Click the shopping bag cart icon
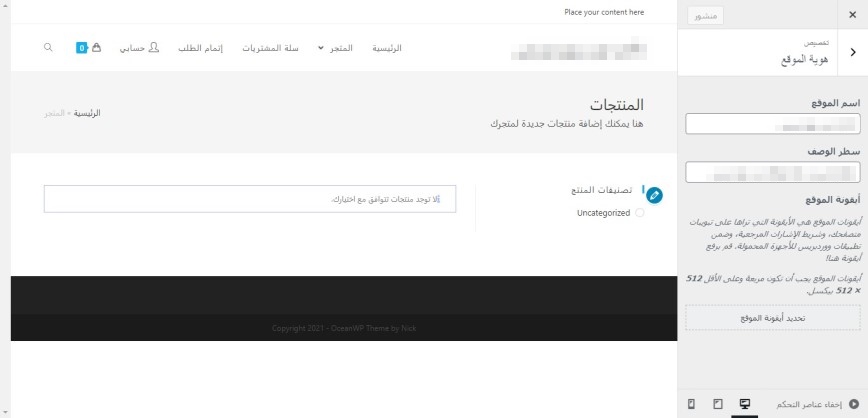 97,48
